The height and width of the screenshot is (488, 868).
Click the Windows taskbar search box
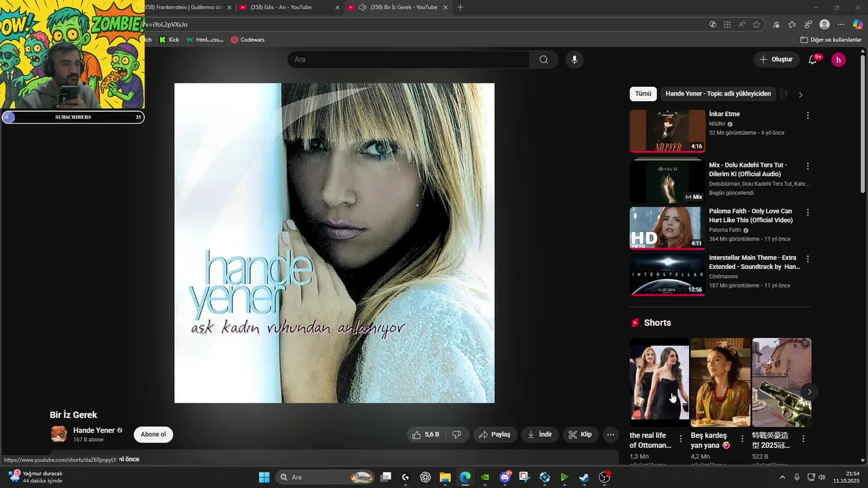[325, 477]
